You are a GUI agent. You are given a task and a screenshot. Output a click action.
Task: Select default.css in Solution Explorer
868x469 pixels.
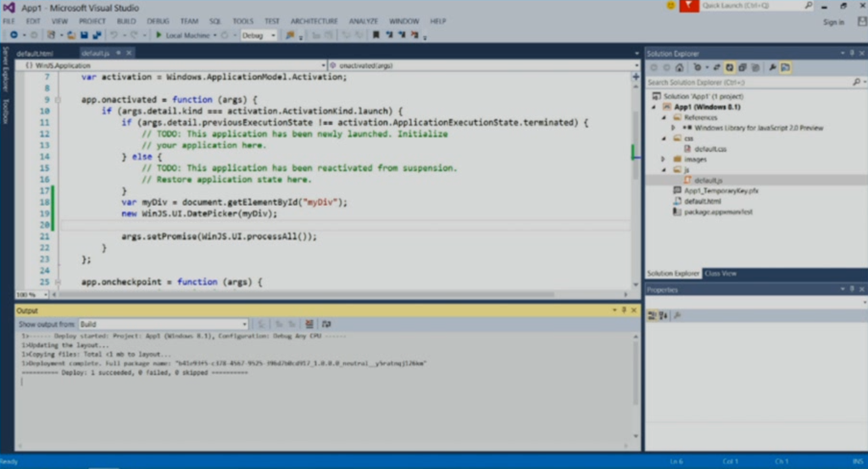[710, 149]
